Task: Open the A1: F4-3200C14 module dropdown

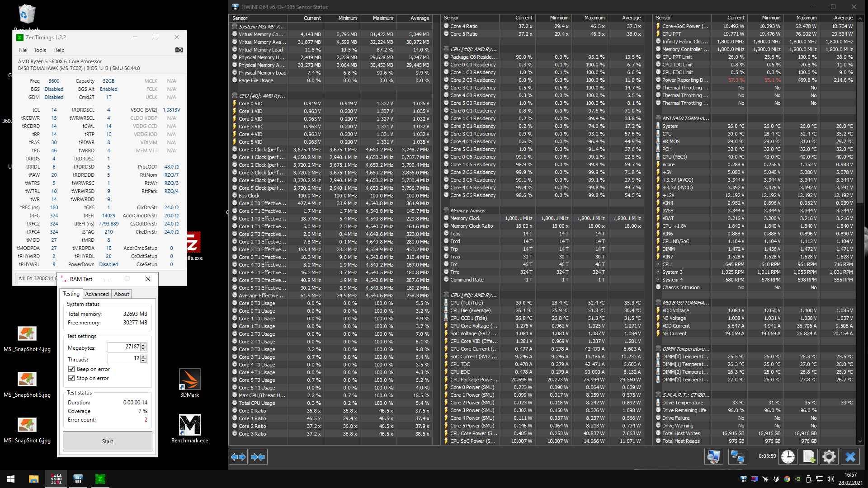Action: [37, 278]
